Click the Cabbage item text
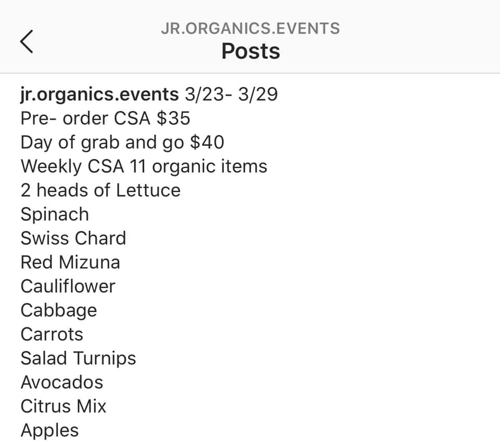The width and height of the screenshot is (500, 448). point(59,310)
